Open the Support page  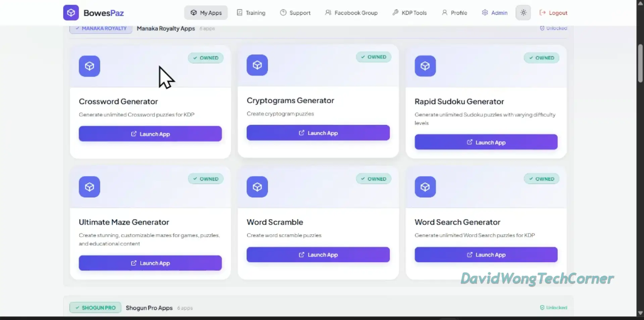pos(295,13)
